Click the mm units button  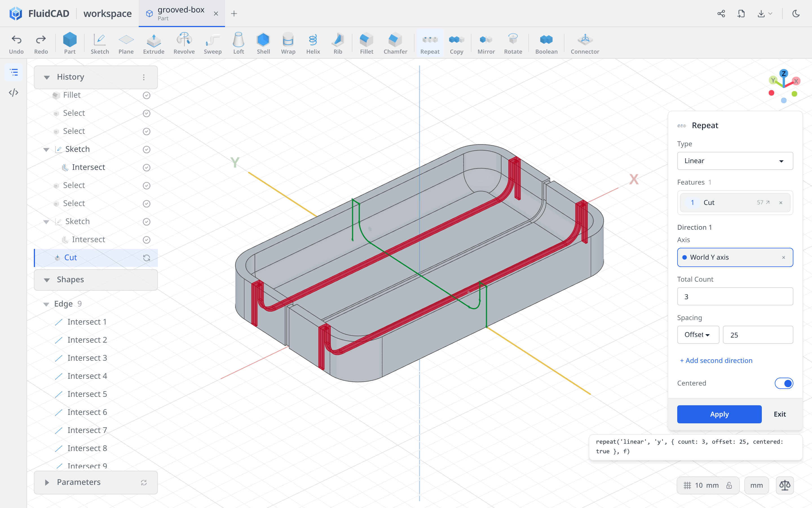click(756, 485)
